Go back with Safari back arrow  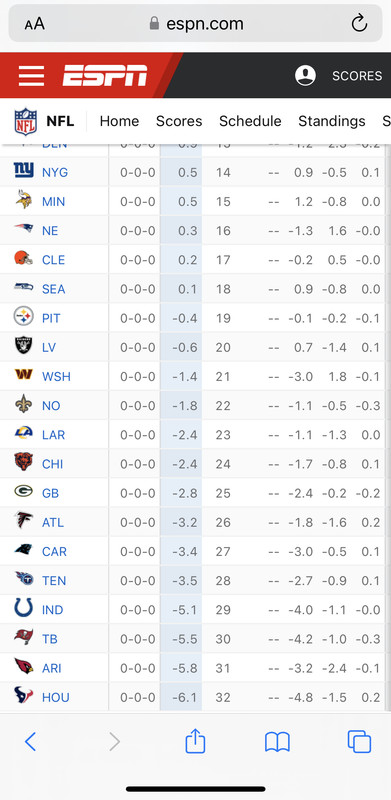[31, 741]
